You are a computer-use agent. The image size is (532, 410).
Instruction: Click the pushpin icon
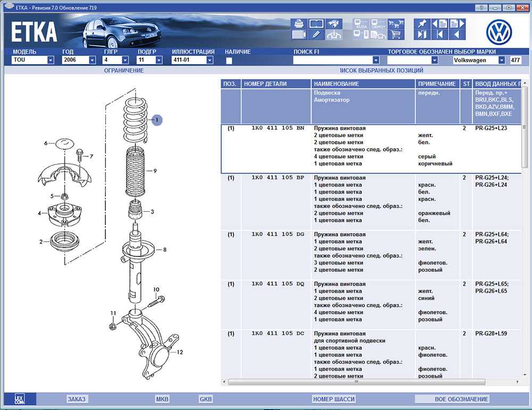[x=422, y=24]
